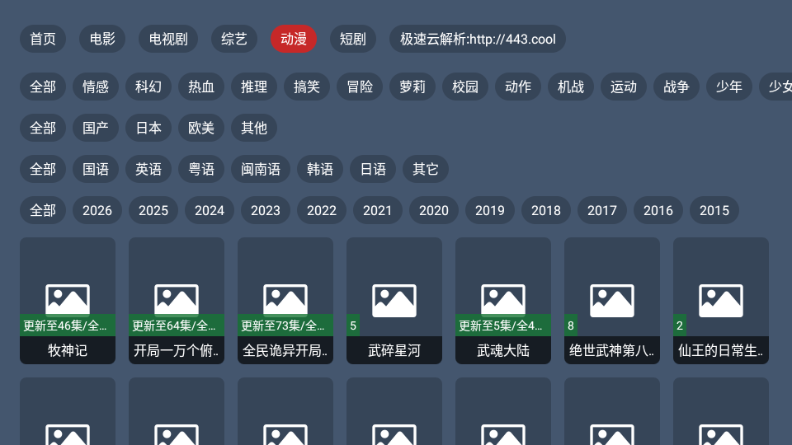The height and width of the screenshot is (445, 792).
Task: Filter language by 闽南语
Action: 261,169
